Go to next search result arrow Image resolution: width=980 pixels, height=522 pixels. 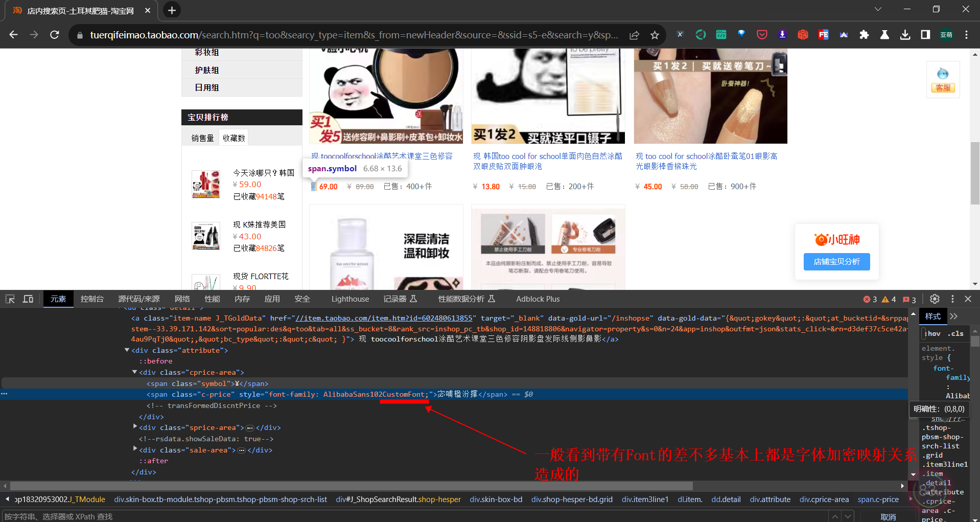point(848,516)
